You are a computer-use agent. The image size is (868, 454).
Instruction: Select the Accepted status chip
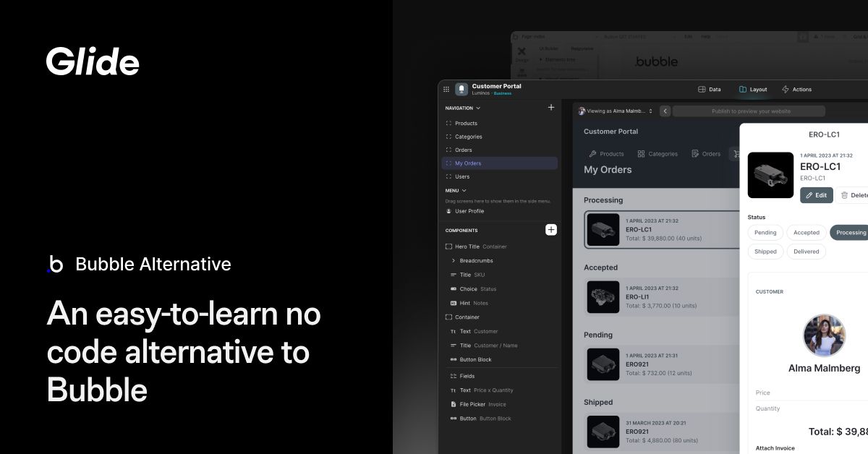point(807,233)
